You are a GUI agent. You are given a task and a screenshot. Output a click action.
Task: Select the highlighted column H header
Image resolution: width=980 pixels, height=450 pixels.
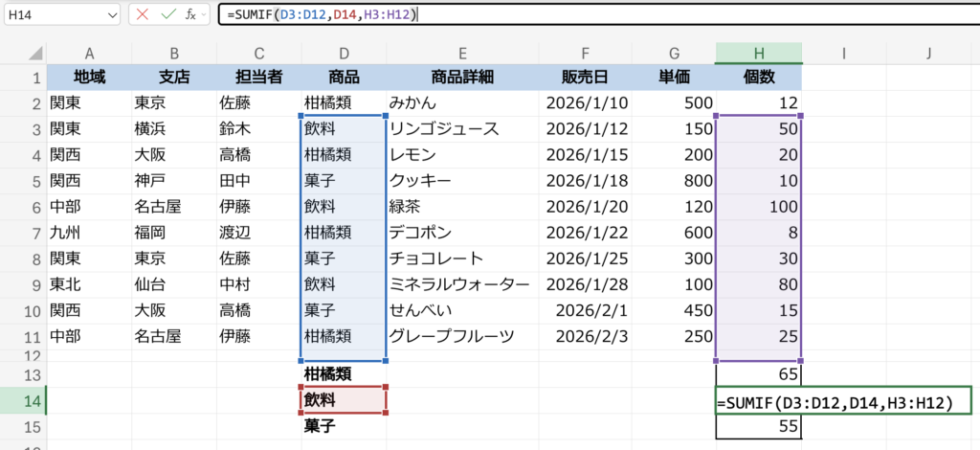point(758,54)
